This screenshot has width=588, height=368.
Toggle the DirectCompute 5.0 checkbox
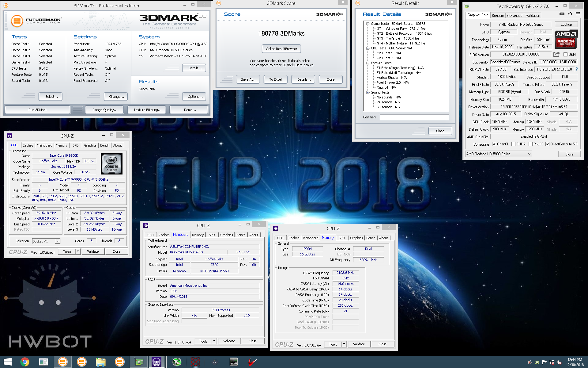[547, 144]
